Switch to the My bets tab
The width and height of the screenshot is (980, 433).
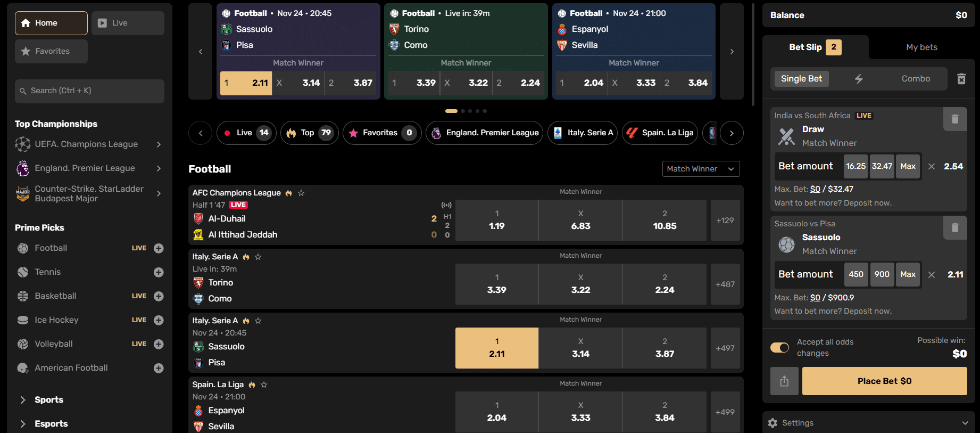pos(921,47)
